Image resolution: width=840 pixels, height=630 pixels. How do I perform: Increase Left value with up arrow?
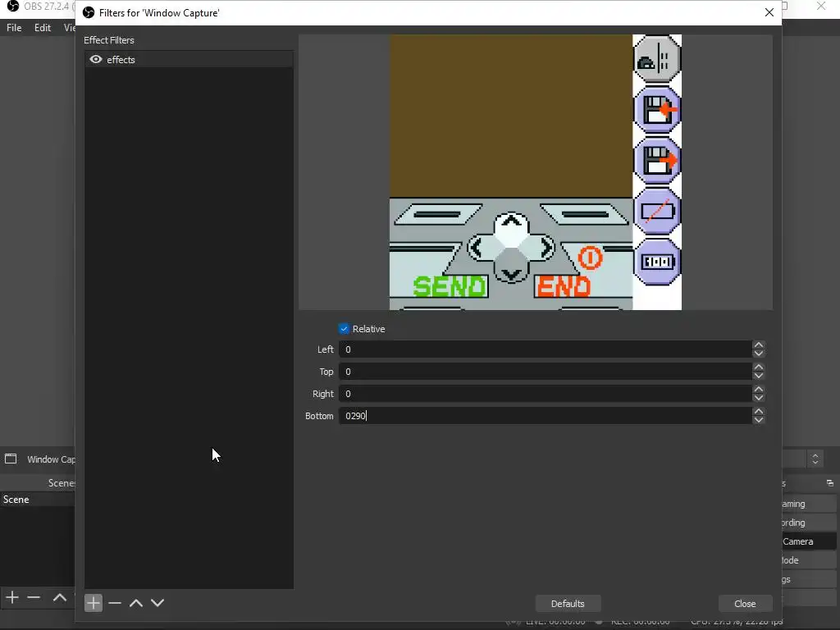[759, 345]
